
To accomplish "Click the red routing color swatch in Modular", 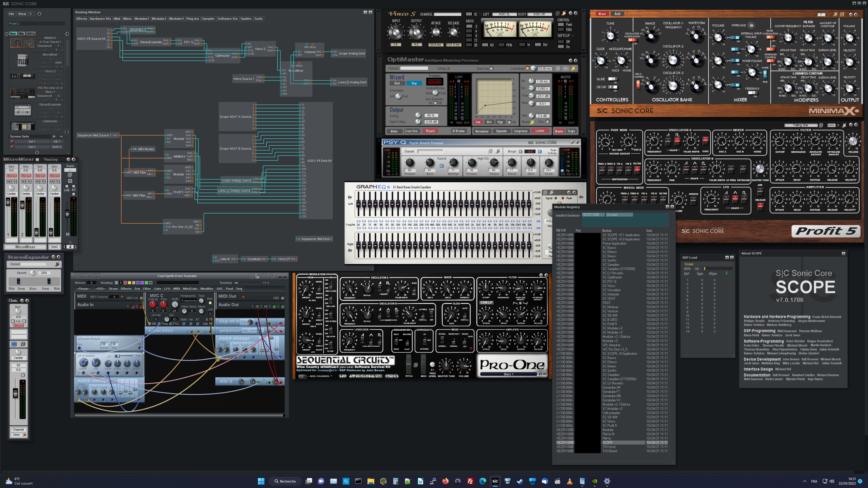I will (125, 283).
